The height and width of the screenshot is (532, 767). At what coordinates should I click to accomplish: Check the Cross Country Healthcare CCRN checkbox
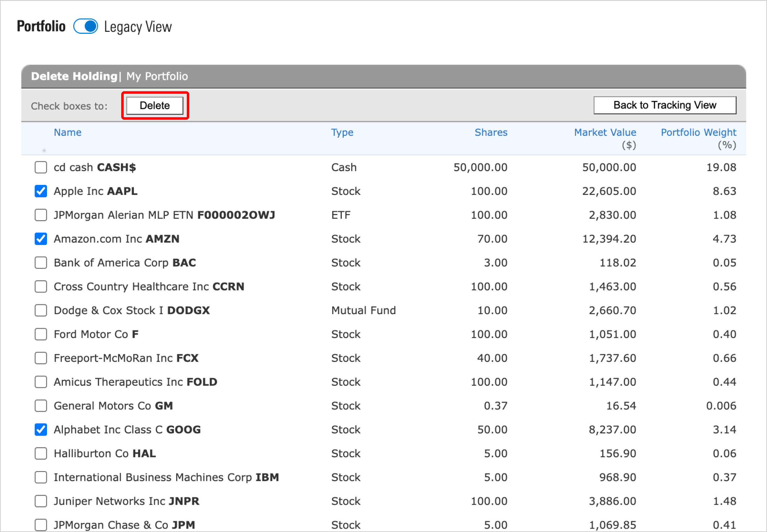coord(41,286)
